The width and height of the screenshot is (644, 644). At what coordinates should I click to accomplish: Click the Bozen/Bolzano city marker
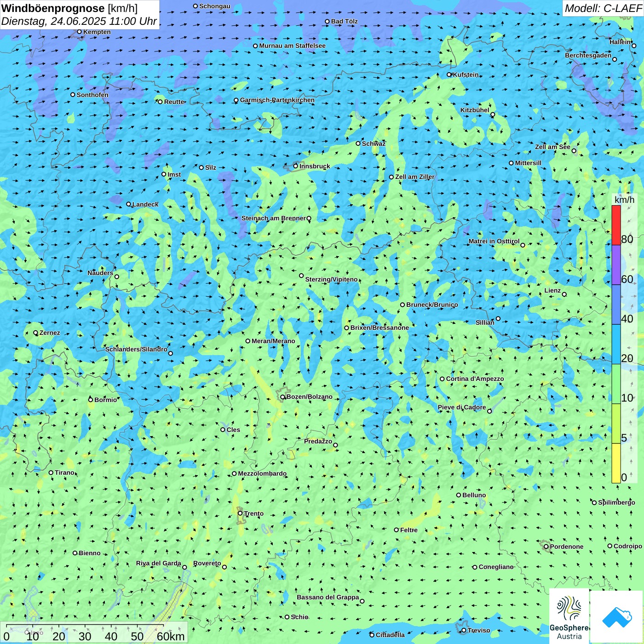pyautogui.click(x=283, y=397)
